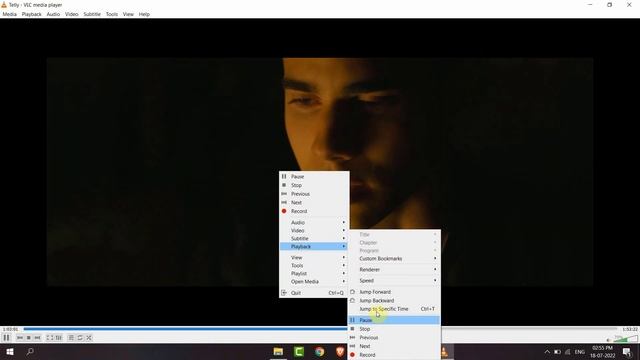Choose Record in the first context menu
Viewport: 640px width, 360px height.
click(x=314, y=211)
